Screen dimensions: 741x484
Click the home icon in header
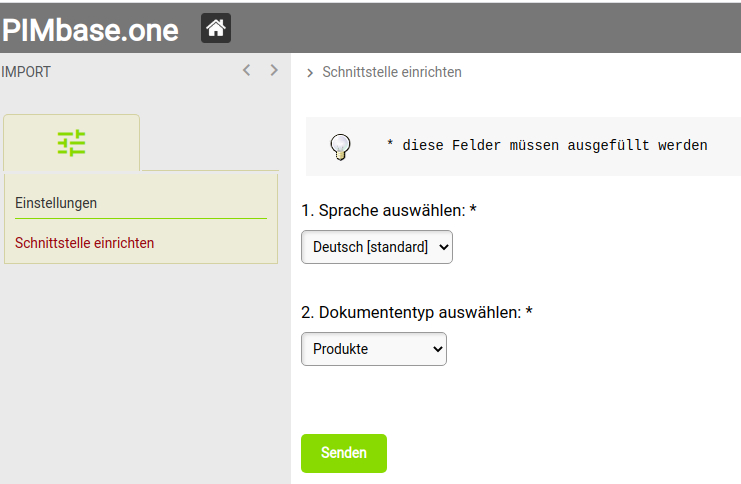coord(216,28)
